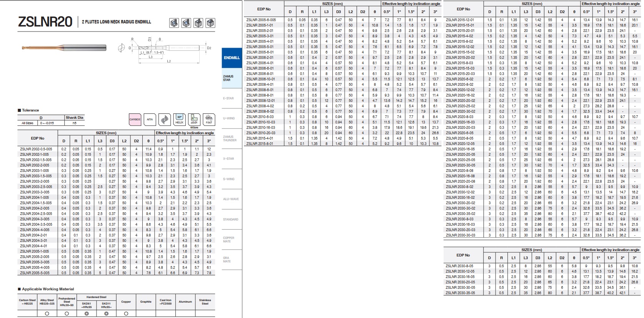Click the shoulder side-milling application icon
644x318 pixels.
click(174, 23)
